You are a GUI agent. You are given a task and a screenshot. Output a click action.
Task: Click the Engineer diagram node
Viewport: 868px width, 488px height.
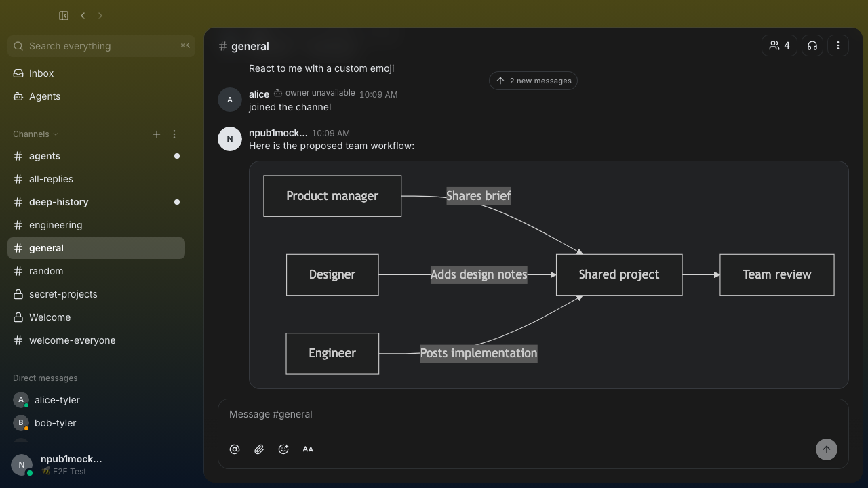click(332, 353)
